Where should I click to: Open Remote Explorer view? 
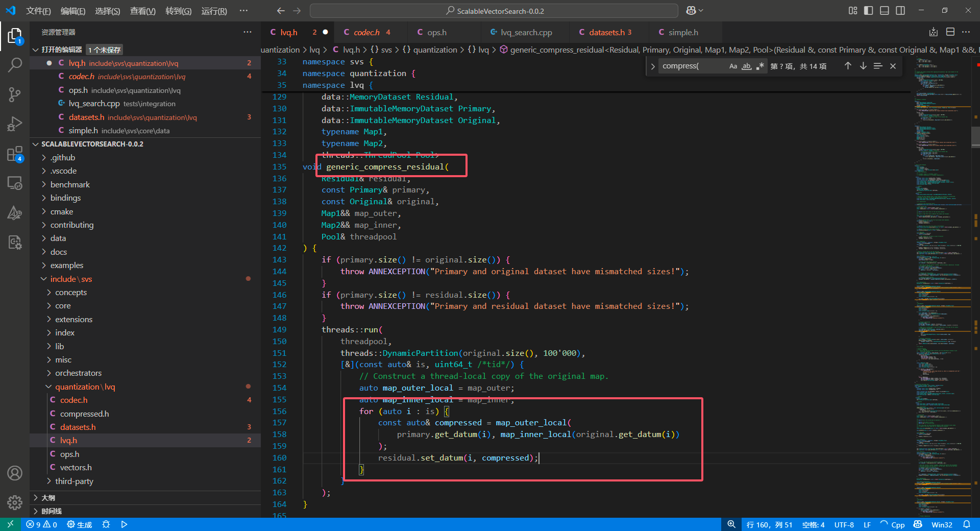15,183
